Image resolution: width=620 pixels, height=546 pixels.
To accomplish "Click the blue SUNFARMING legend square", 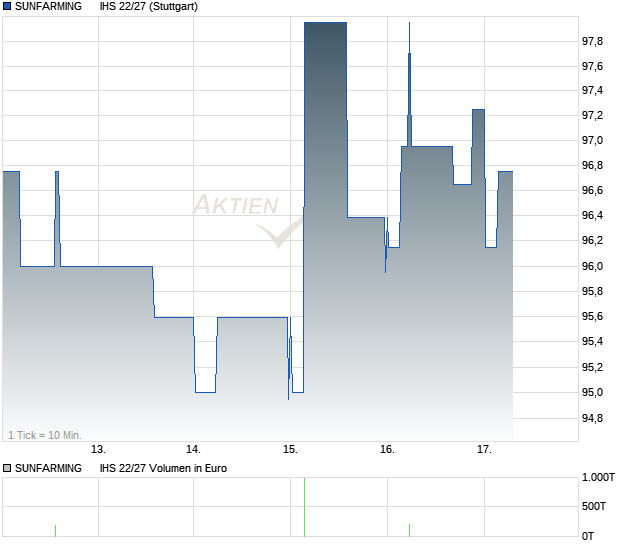I will [x=7, y=6].
